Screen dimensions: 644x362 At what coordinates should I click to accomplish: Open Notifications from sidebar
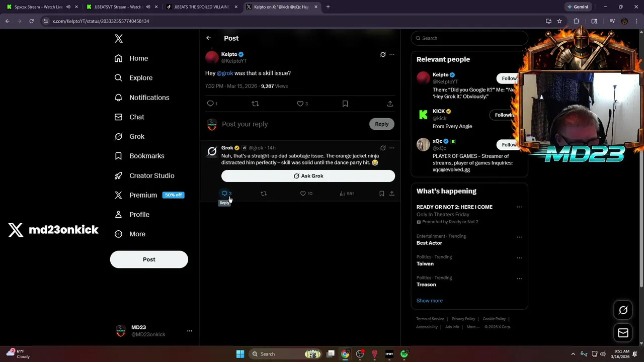coord(142,98)
